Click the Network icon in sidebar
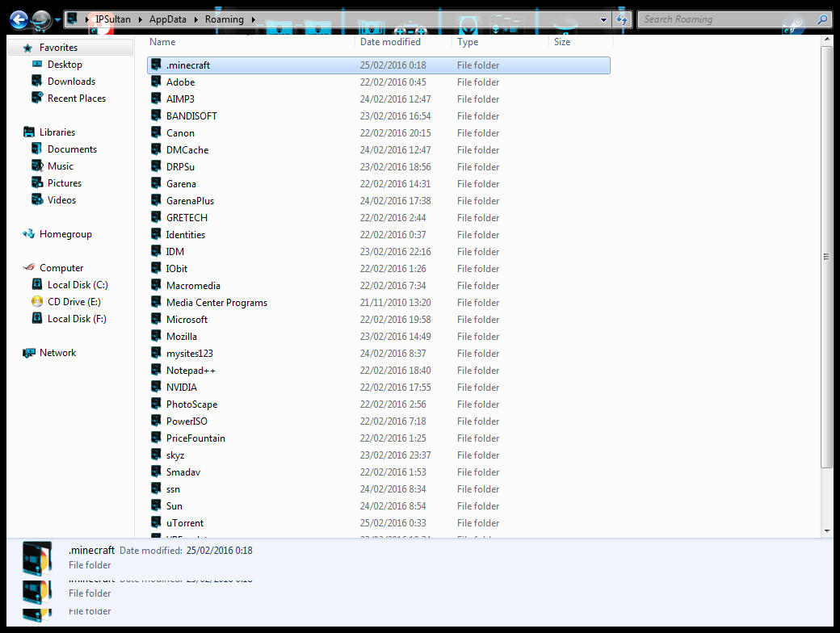The height and width of the screenshot is (633, 840). tap(28, 353)
